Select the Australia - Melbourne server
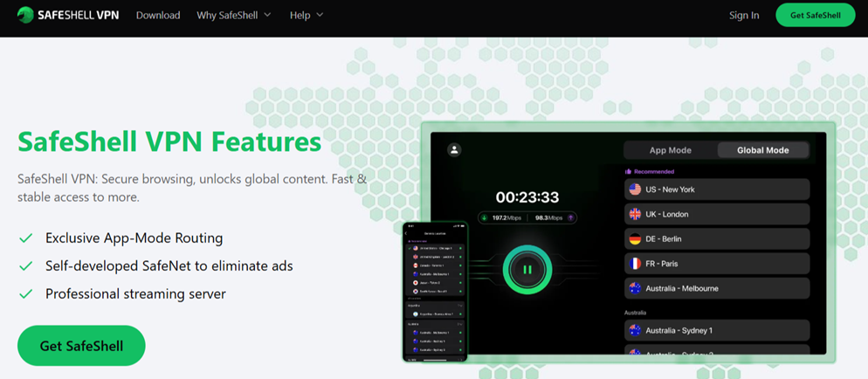 click(x=717, y=288)
